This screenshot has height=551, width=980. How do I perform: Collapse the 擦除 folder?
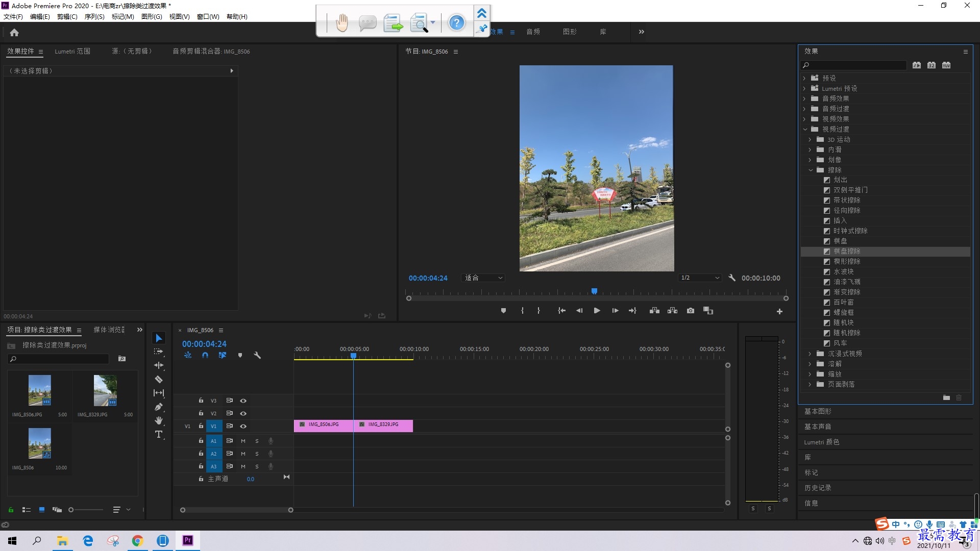tap(811, 170)
